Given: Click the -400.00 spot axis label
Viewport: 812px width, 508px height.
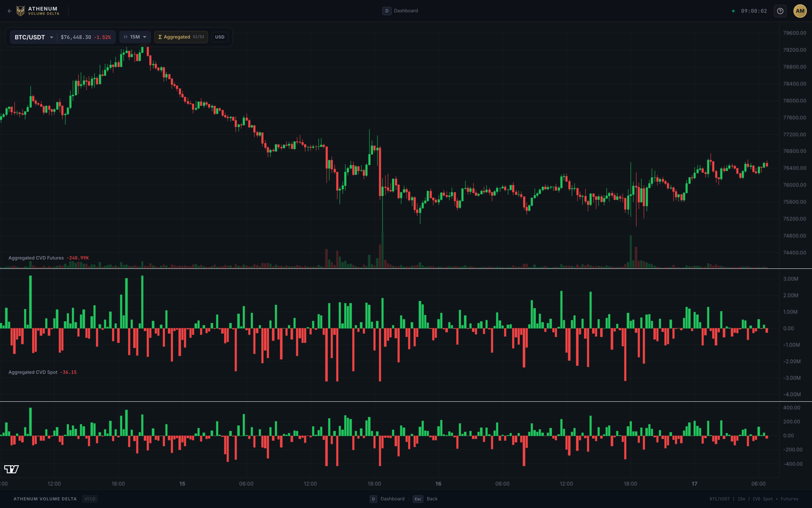Looking at the screenshot, I should click(x=793, y=464).
